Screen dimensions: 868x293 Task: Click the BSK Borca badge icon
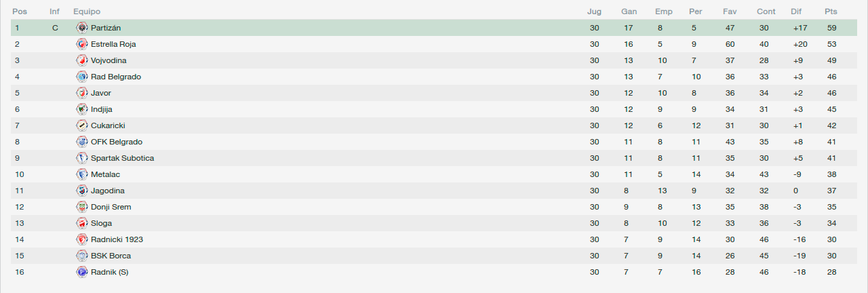[82, 256]
